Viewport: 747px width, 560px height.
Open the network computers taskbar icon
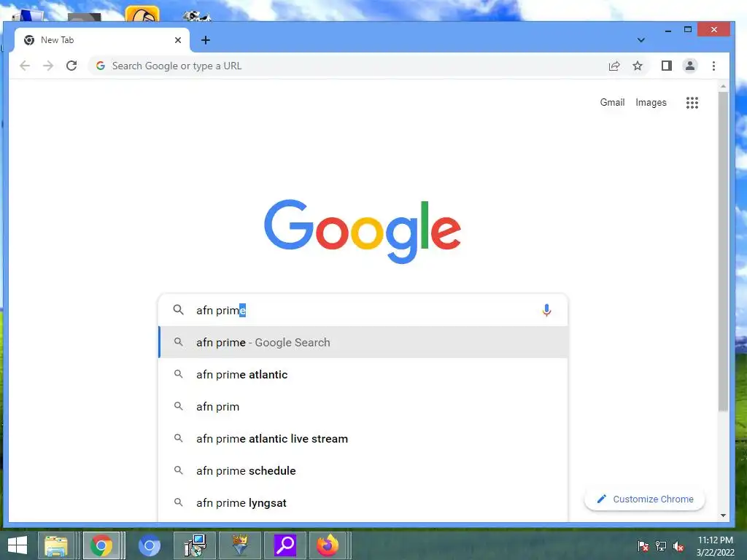pyautogui.click(x=195, y=545)
